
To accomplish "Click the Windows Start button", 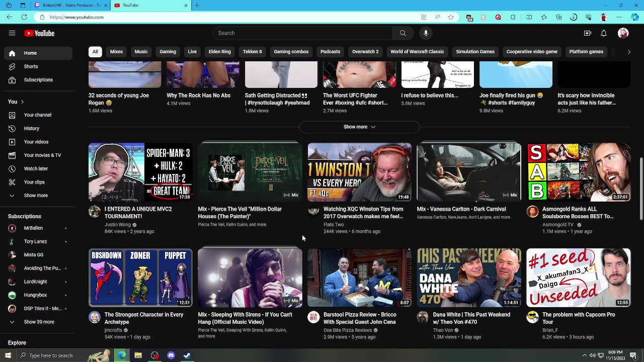I will point(8,355).
